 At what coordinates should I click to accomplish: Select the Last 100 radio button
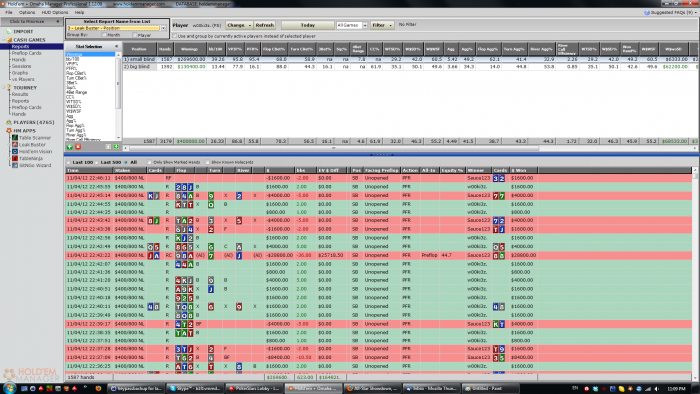click(69, 162)
